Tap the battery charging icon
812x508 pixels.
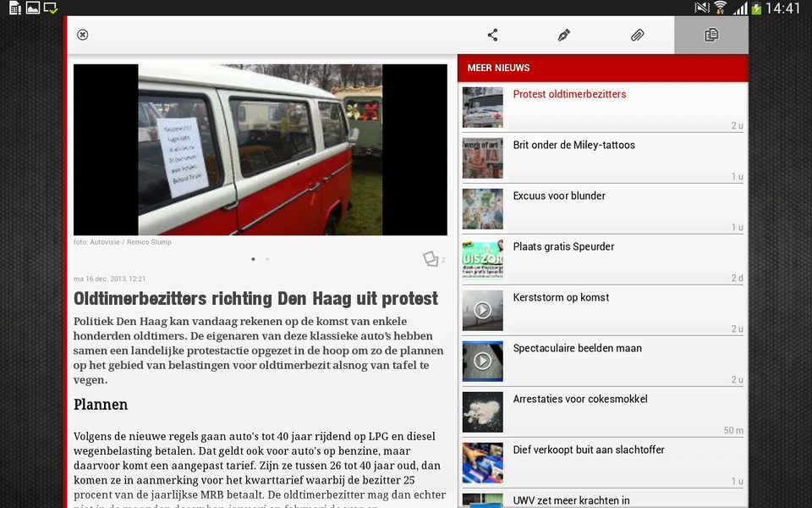click(x=756, y=8)
